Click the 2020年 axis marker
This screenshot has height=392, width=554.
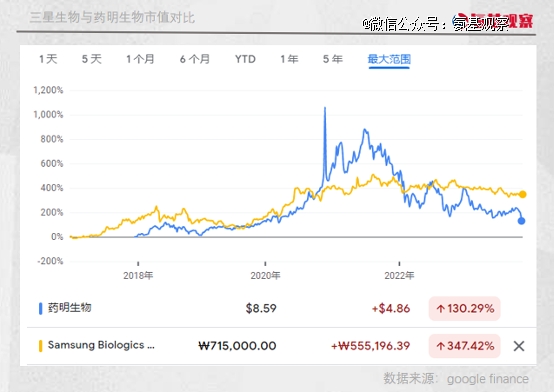point(265,275)
